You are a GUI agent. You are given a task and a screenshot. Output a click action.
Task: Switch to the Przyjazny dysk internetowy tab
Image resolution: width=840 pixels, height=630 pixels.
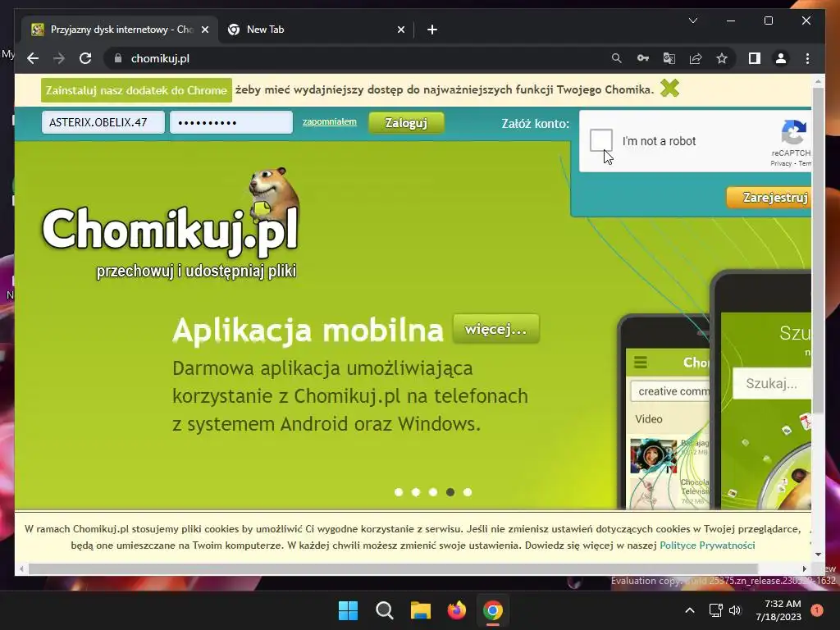120,30
